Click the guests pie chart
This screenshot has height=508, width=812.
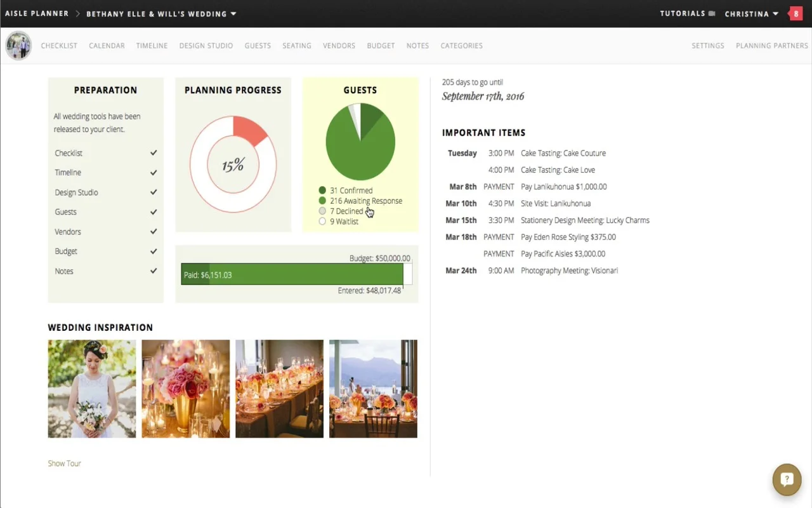click(360, 142)
